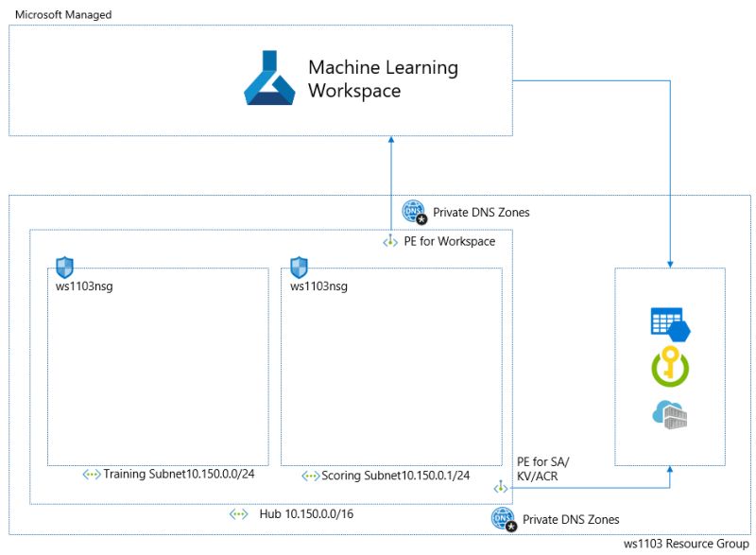
Task: Click the upper Private DNS Zones globe icon
Action: coord(414,211)
